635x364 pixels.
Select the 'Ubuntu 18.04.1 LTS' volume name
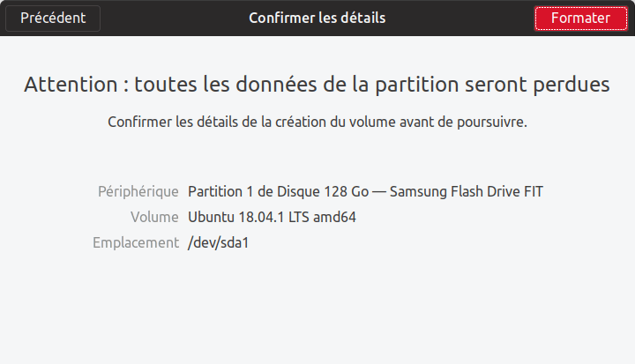pyautogui.click(x=248, y=217)
